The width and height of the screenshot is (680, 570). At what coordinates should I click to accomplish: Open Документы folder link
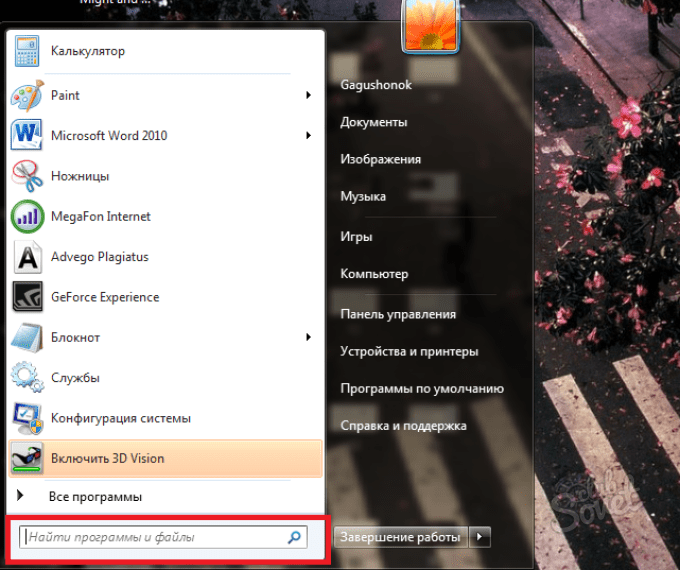[x=373, y=122]
